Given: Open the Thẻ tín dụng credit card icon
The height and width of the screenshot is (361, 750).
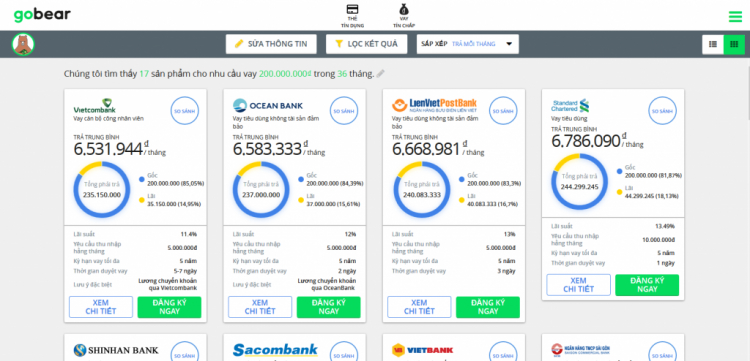Looking at the screenshot, I should click(x=353, y=16).
